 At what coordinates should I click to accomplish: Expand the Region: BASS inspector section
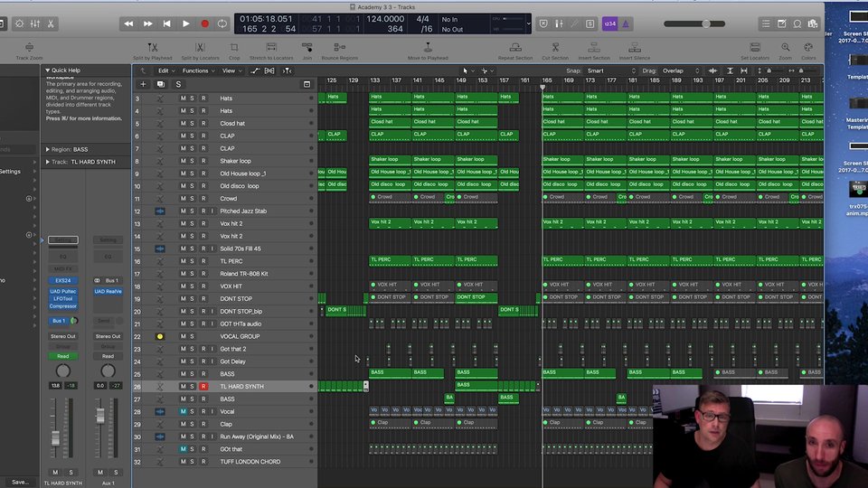(48, 149)
